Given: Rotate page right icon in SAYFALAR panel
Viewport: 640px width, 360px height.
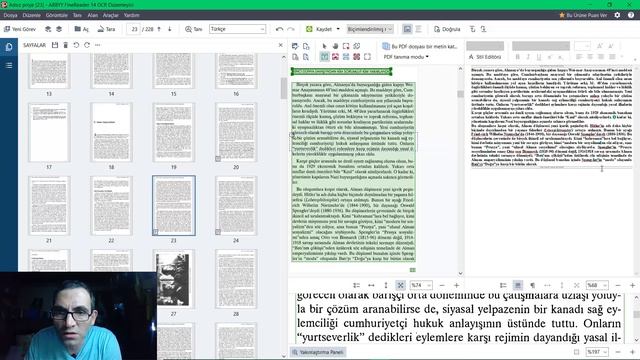Looking at the screenshot, I should coord(87,45).
